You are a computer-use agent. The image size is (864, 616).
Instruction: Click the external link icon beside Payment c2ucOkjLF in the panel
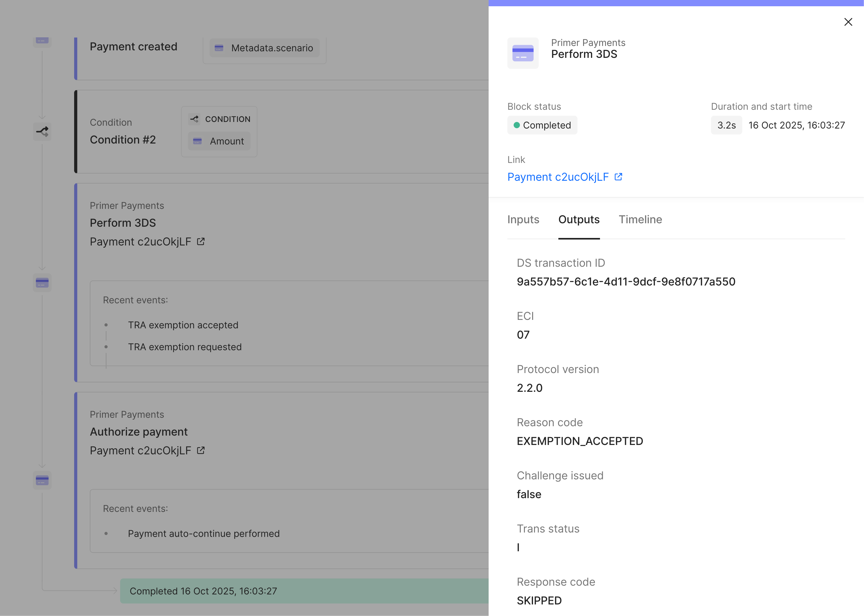618,176
